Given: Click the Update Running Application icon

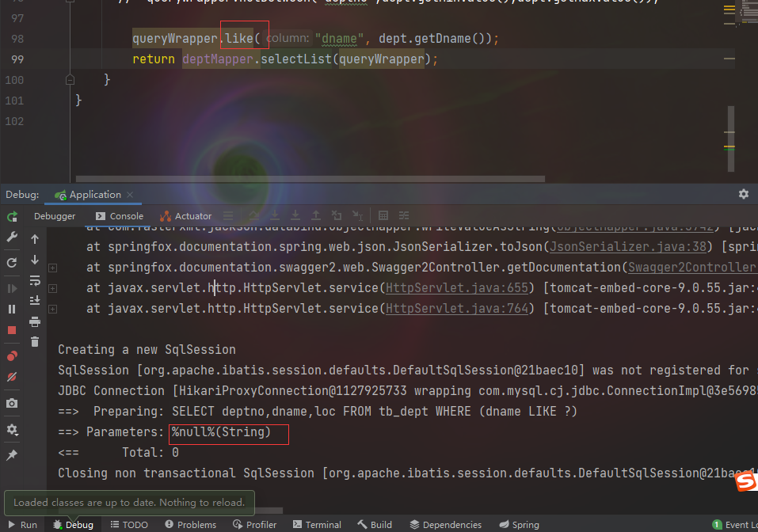Looking at the screenshot, I should [12, 262].
